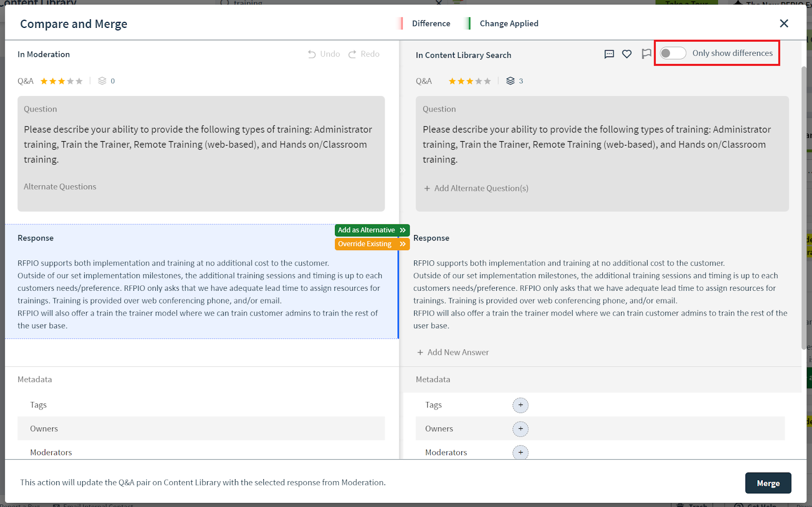Click the star rating in Moderation pane
Viewport: 812px width, 507px height.
[x=61, y=81]
